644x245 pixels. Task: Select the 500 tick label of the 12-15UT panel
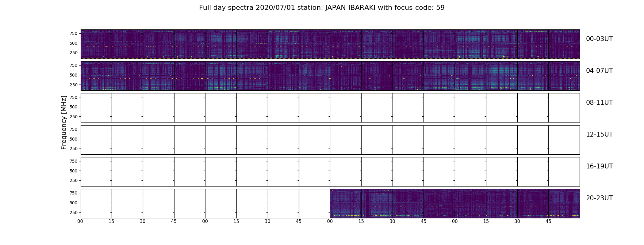coord(74,139)
